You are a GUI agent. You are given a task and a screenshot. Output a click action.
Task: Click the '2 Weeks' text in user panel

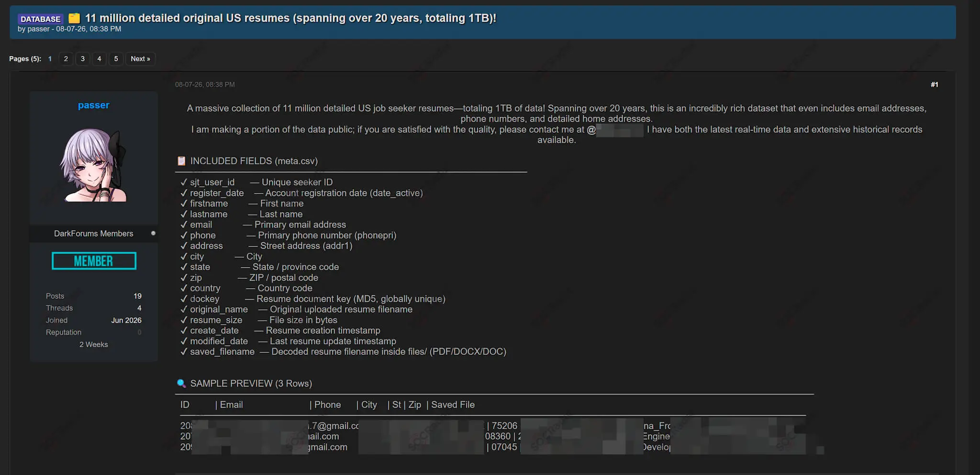(94, 345)
